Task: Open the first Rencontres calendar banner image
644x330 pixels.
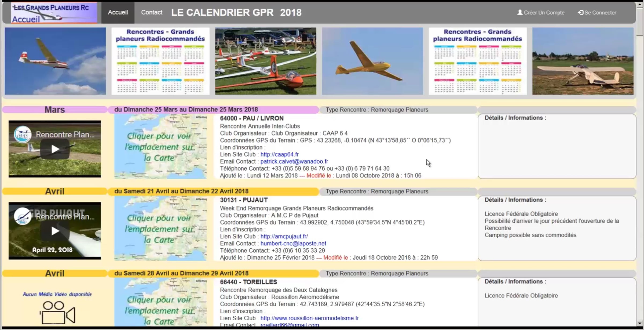Action: tap(160, 61)
